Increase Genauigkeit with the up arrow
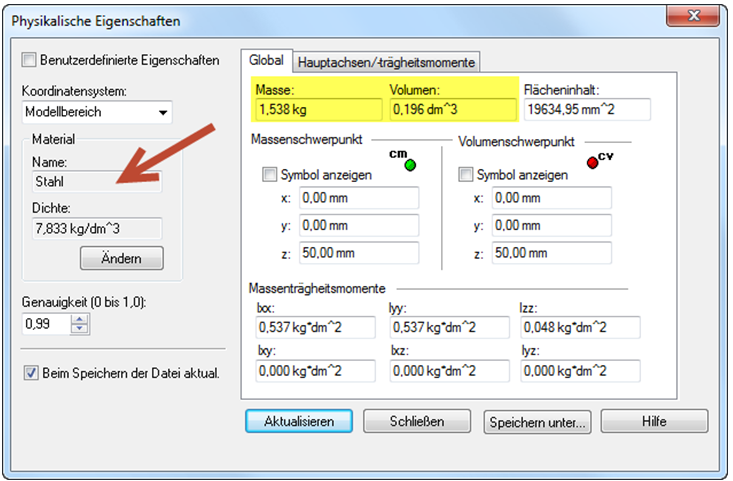This screenshot has width=733, height=481. pos(80,318)
